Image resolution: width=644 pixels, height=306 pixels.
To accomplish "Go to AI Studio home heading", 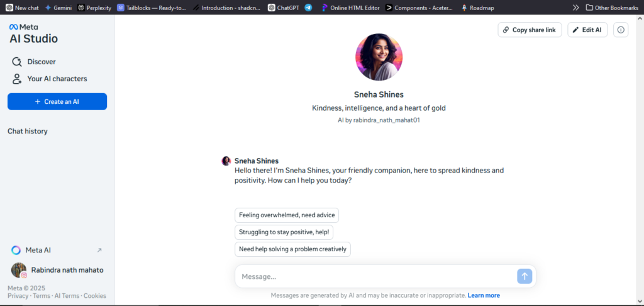I will point(34,38).
